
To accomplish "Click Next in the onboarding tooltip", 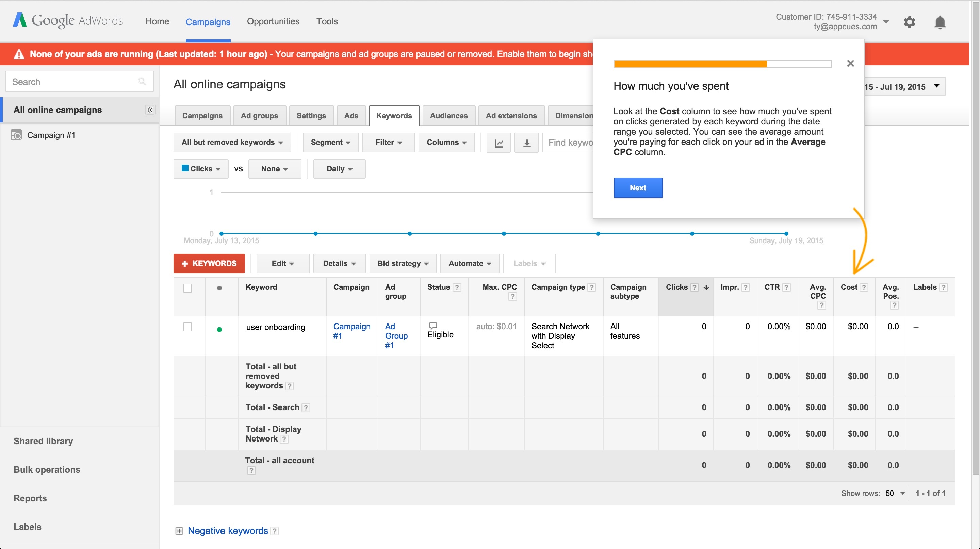I will click(638, 188).
